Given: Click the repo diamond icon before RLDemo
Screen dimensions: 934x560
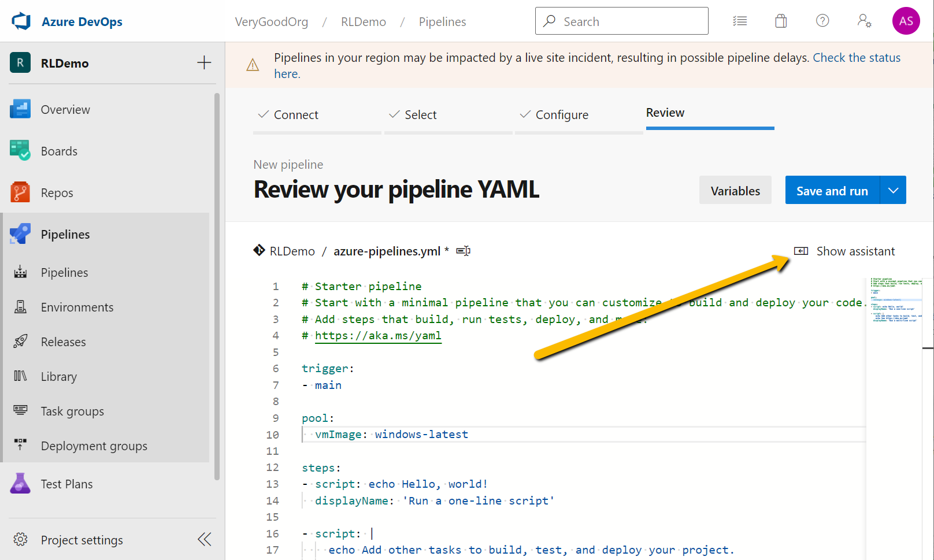Looking at the screenshot, I should tap(259, 250).
